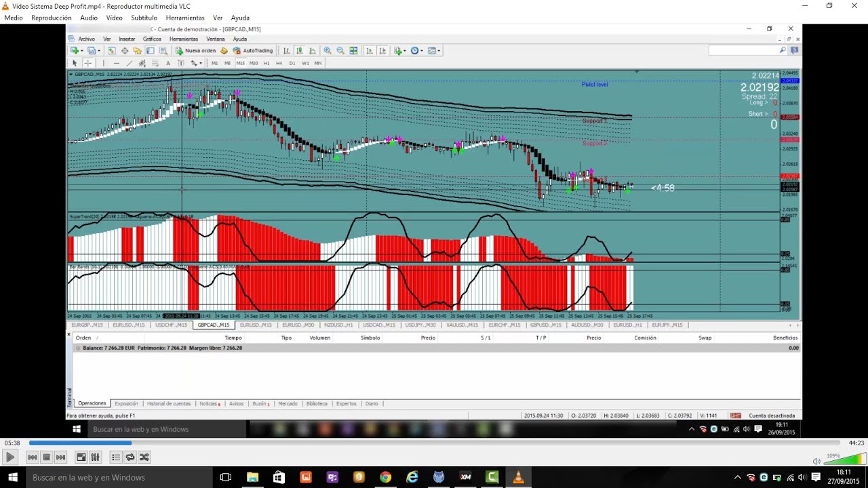
Task: Toggle VLC shuffle/random mode
Action: click(144, 457)
